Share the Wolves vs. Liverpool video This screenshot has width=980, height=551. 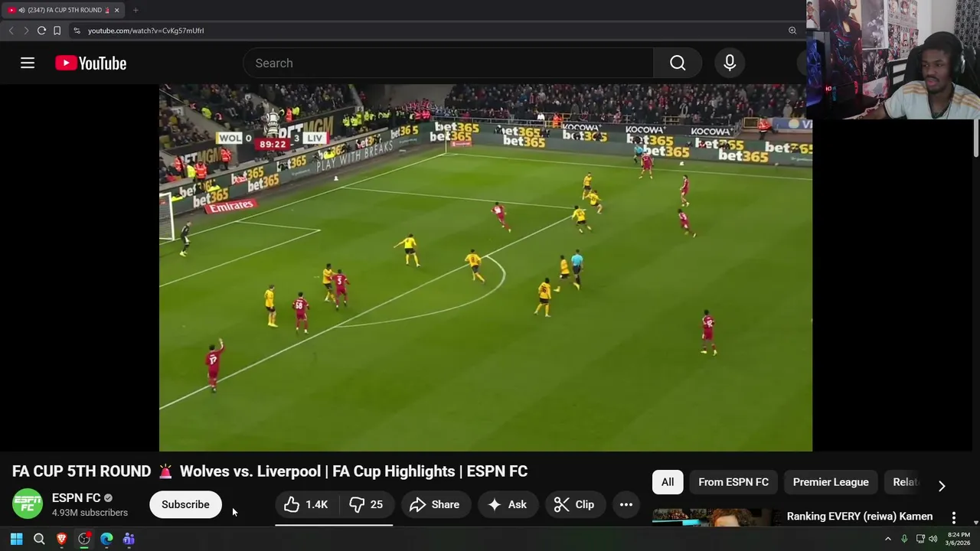pos(434,504)
